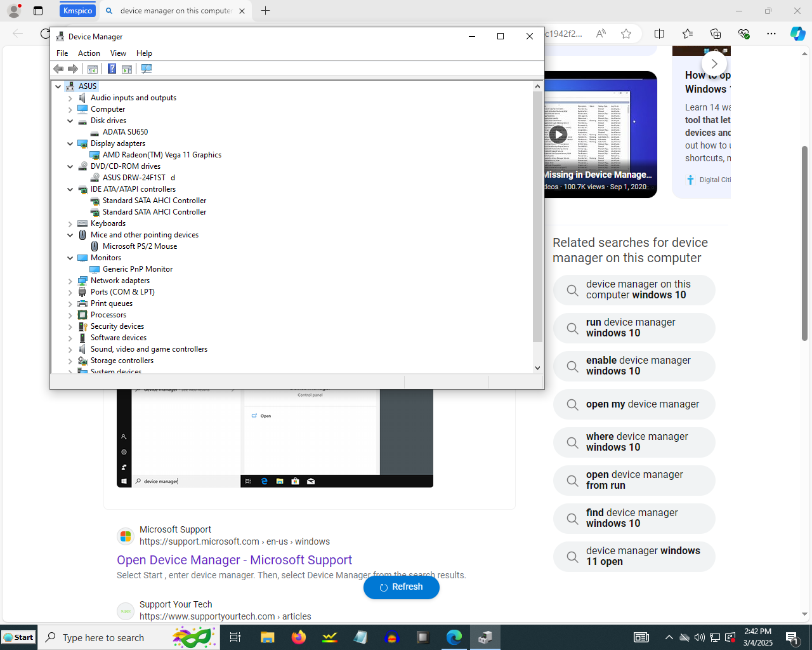
Task: Click Scan for hardware changes icon
Action: point(147,69)
